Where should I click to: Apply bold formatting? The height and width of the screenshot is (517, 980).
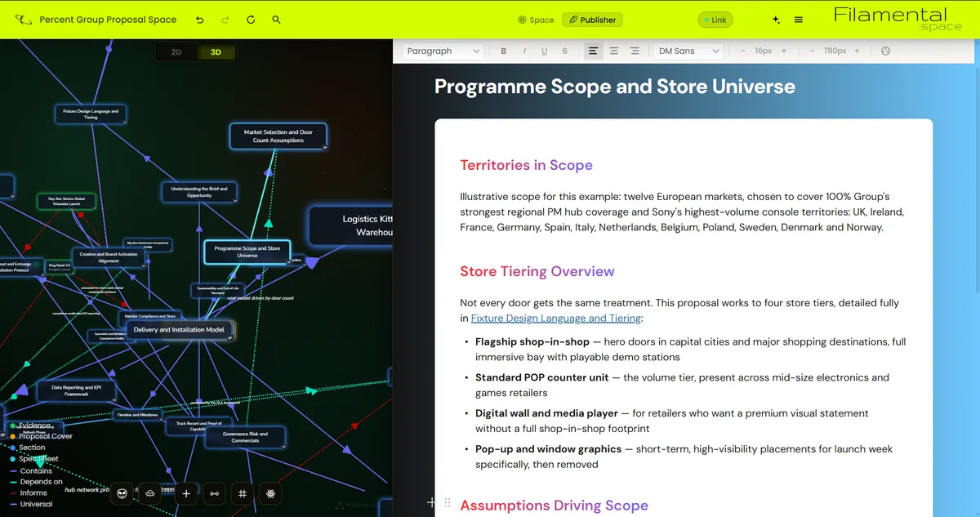click(504, 51)
